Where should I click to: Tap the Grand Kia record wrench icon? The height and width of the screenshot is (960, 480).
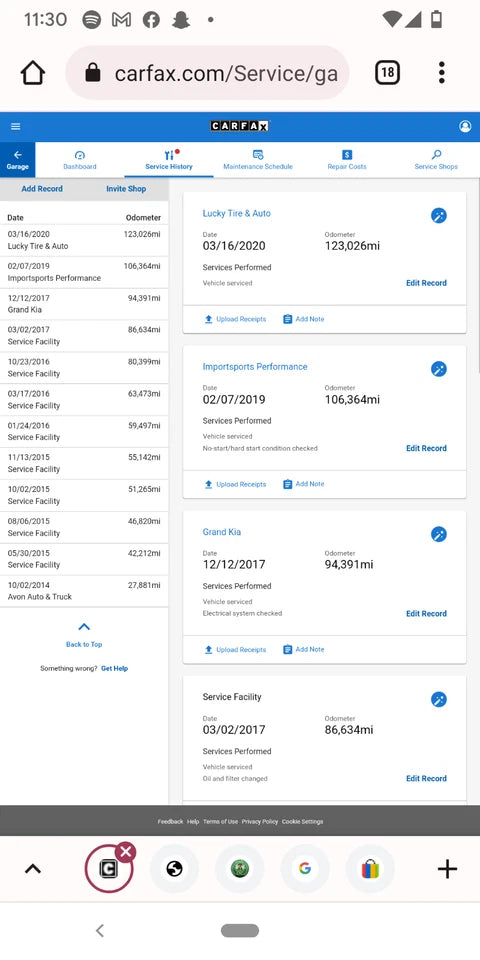click(438, 534)
